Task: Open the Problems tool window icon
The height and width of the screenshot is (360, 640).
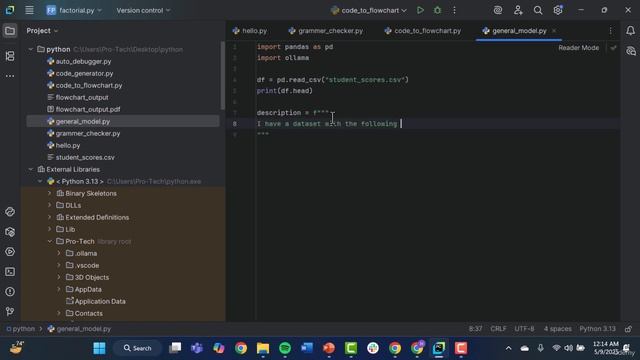Action: click(10, 291)
